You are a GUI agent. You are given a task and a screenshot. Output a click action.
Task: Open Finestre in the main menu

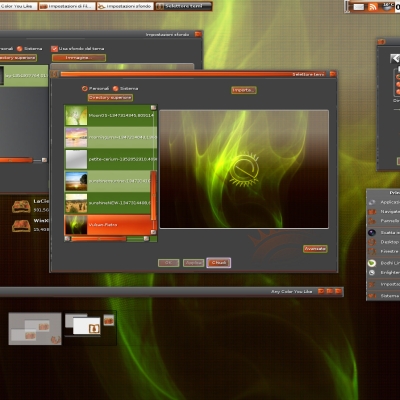pos(384,251)
